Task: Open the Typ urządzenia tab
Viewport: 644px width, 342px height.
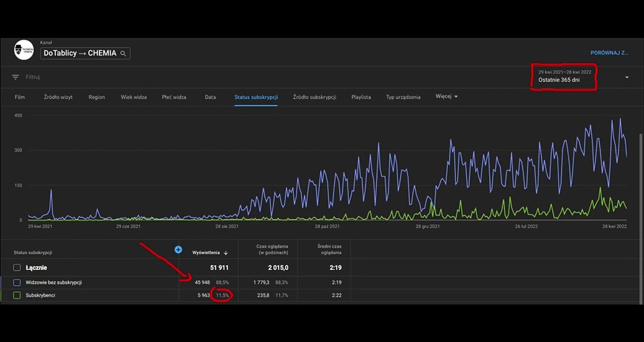Action: [403, 97]
